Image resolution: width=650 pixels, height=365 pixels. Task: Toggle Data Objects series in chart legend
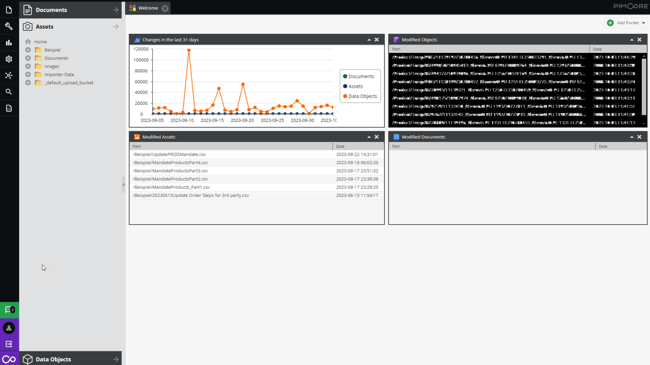click(x=360, y=96)
